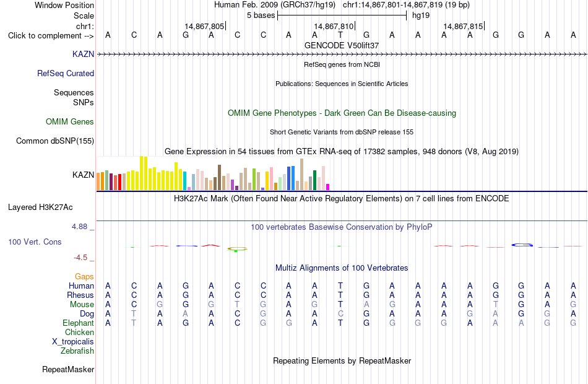The height and width of the screenshot is (384, 588).
Task: Click the KAZN GENCODE gene track label
Action: [x=84, y=54]
